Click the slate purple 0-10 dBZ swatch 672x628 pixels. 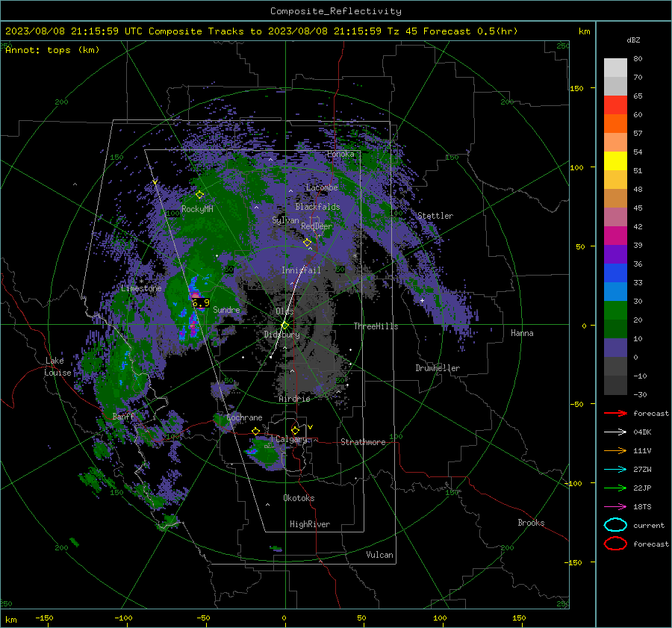pyautogui.click(x=615, y=348)
